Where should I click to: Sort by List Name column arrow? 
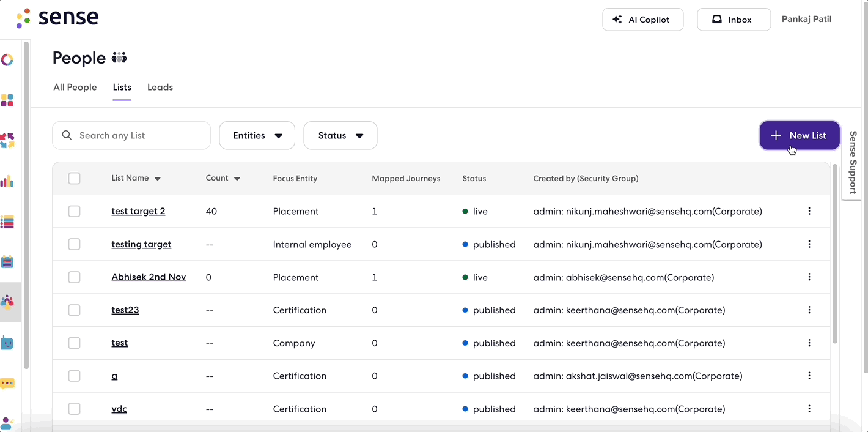click(158, 179)
